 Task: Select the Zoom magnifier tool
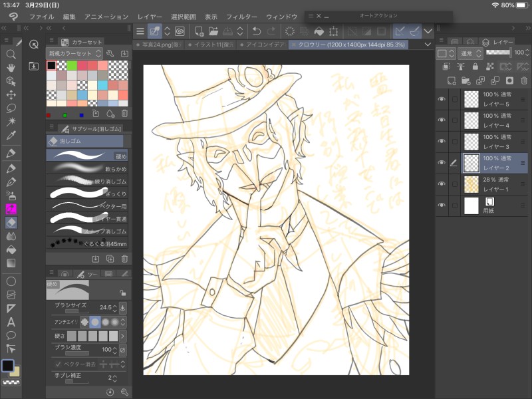11,55
